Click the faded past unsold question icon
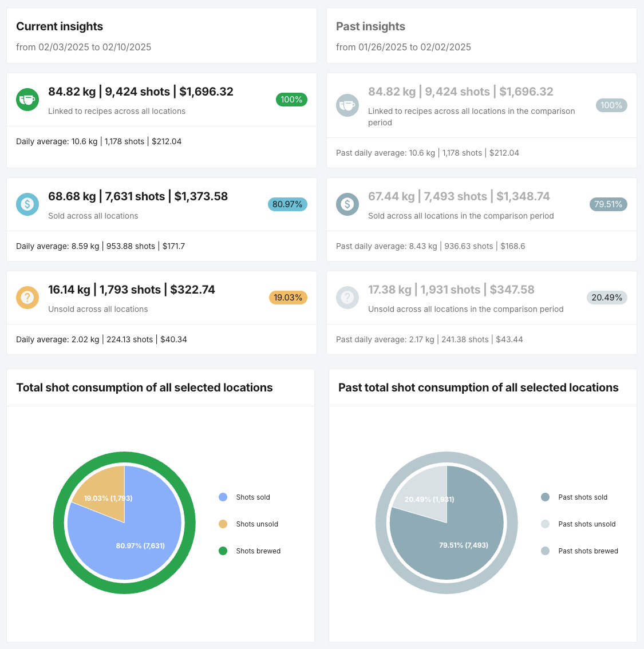 pos(347,298)
